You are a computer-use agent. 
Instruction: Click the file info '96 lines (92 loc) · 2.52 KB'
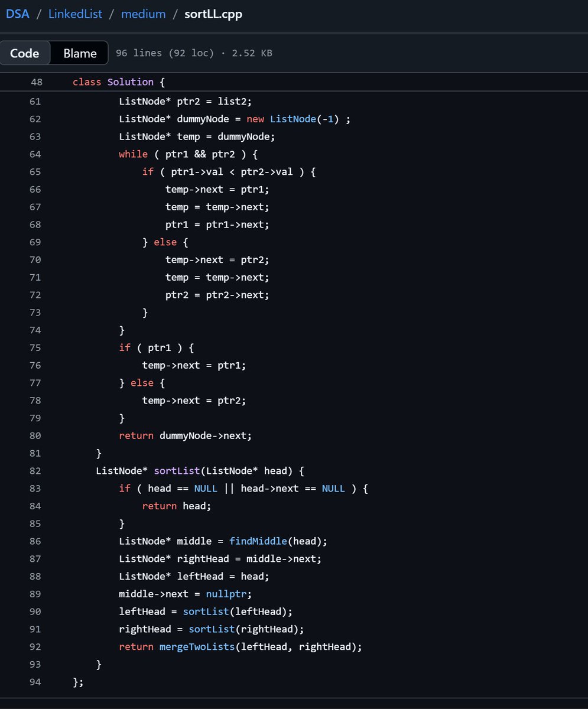(194, 53)
